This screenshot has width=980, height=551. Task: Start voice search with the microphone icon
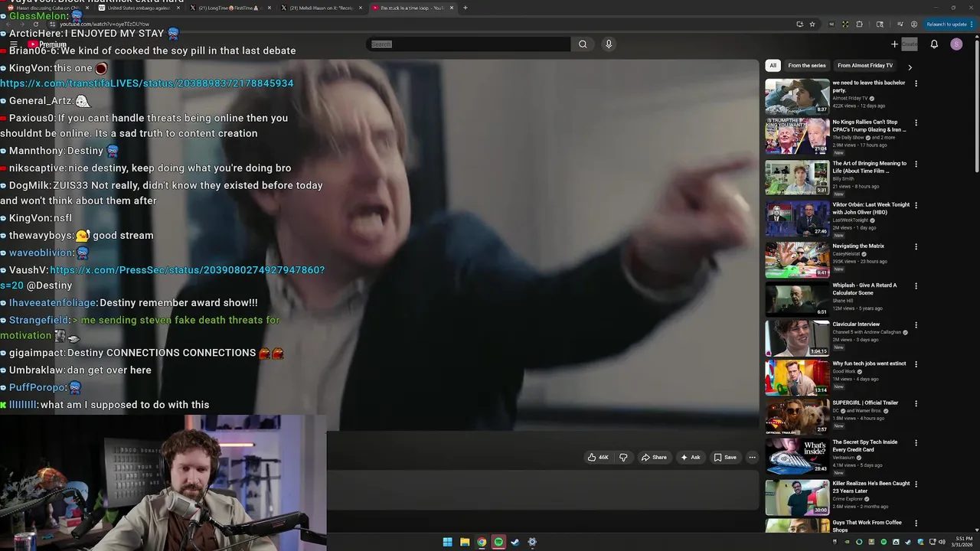609,44
